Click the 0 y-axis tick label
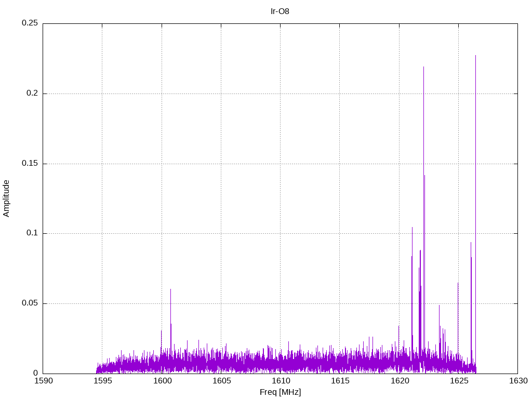Screen dimensions: 532x399 point(36,373)
